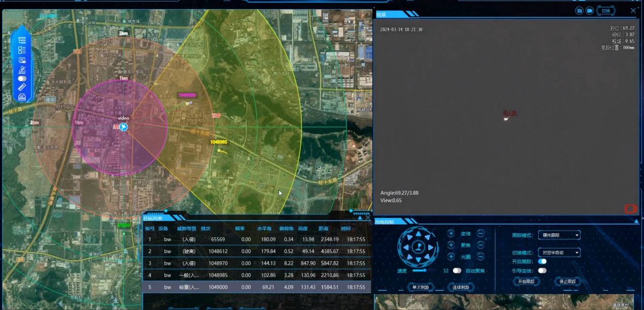Click the 单次测距 button
The height and width of the screenshot is (310, 644).
tap(421, 288)
